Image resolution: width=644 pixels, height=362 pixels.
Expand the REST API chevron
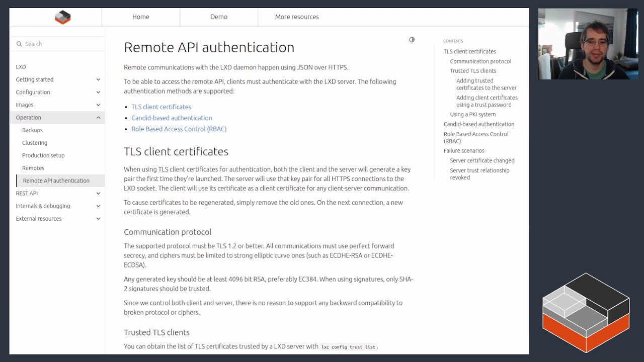(x=98, y=193)
